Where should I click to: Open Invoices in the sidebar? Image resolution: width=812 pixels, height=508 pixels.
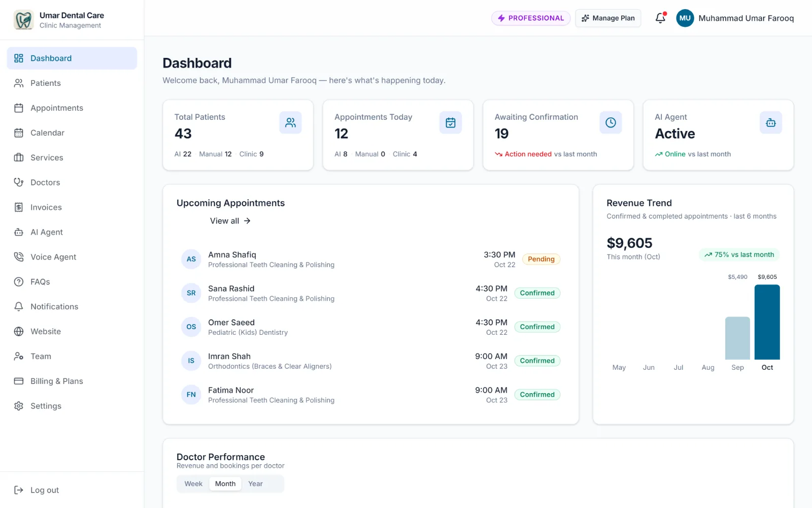pyautogui.click(x=72, y=207)
